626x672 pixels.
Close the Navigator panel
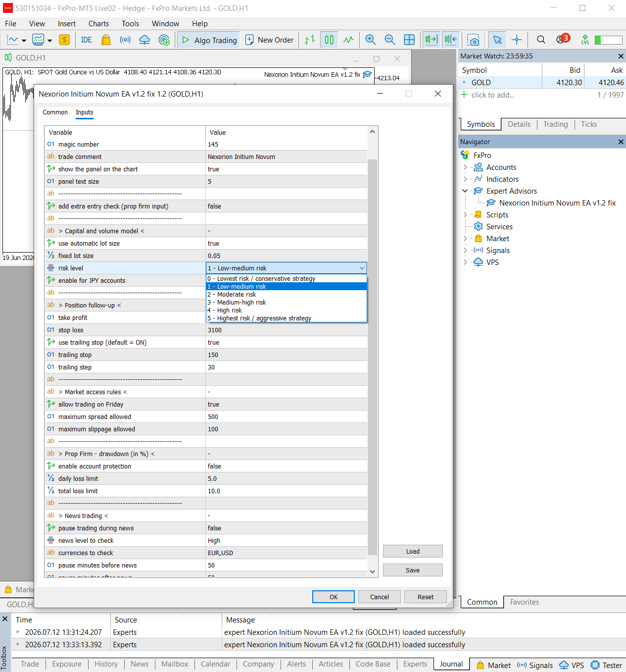click(x=621, y=142)
